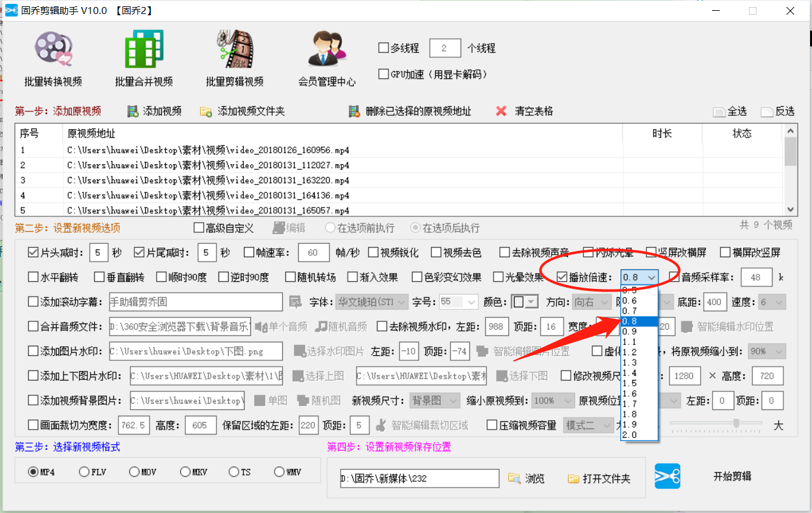Choose 1.2 in speed list

pyautogui.click(x=639, y=352)
